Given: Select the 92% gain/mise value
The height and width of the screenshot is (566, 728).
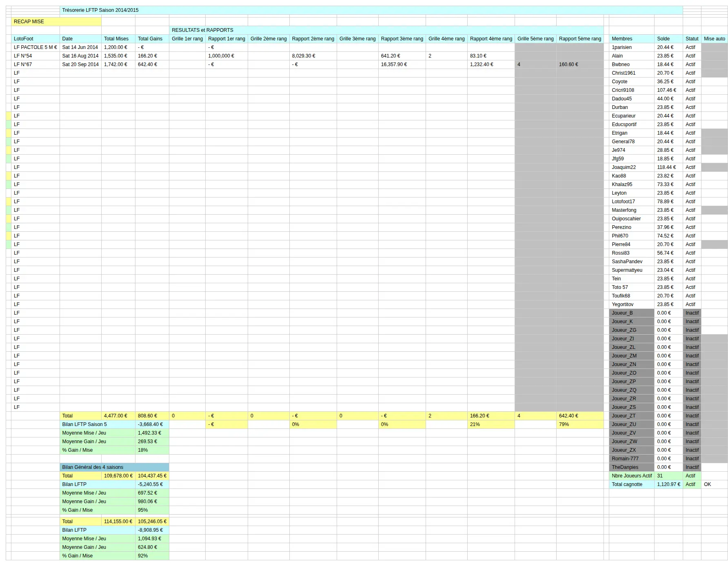Looking at the screenshot, I should tap(152, 556).
